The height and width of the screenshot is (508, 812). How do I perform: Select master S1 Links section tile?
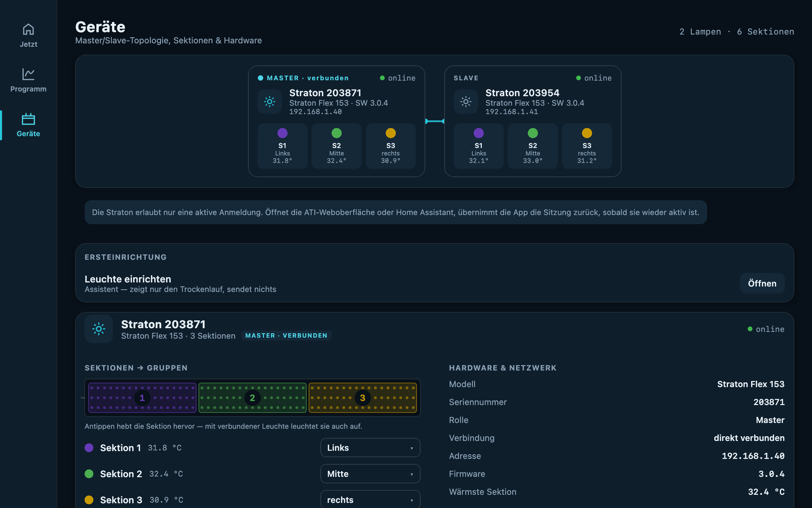pos(283,146)
